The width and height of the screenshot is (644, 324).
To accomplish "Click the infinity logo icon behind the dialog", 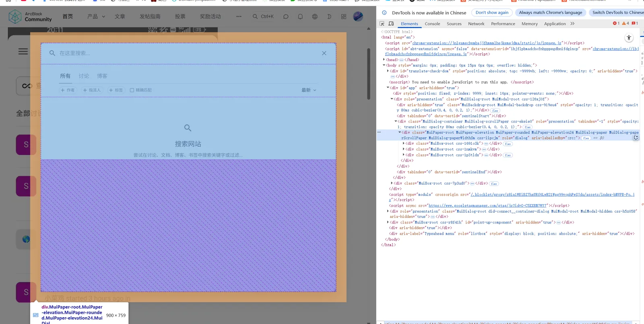I will pyautogui.click(x=27, y=86).
